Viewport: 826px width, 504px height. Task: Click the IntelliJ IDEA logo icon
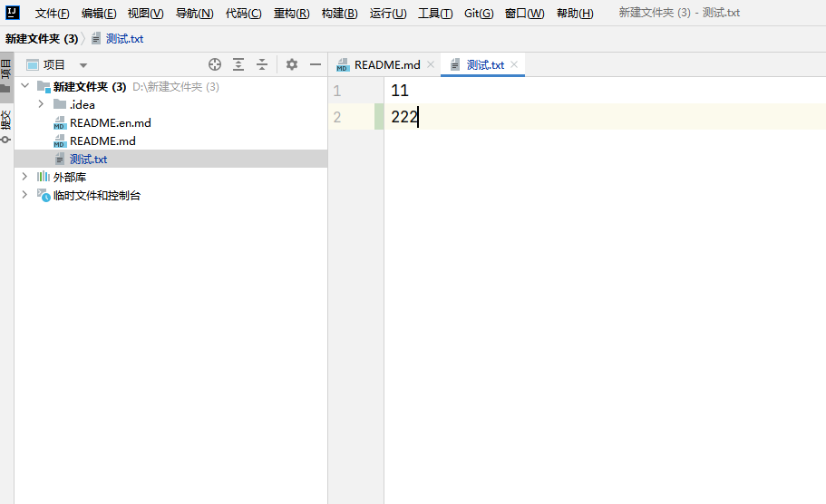[12, 12]
